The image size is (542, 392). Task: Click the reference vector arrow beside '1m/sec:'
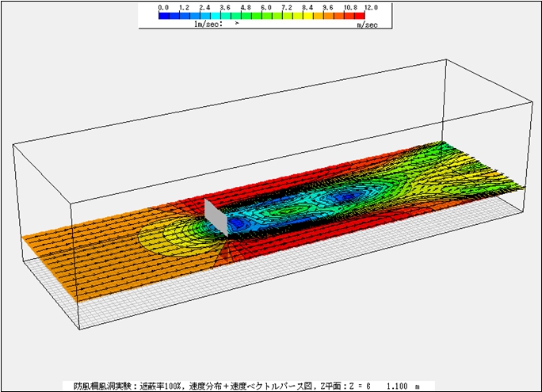[237, 23]
